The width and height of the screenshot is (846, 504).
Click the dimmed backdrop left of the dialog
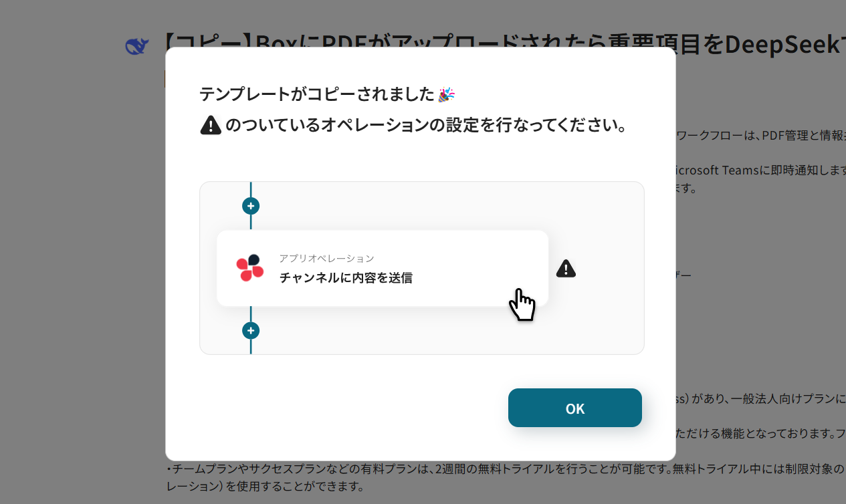coord(80,267)
